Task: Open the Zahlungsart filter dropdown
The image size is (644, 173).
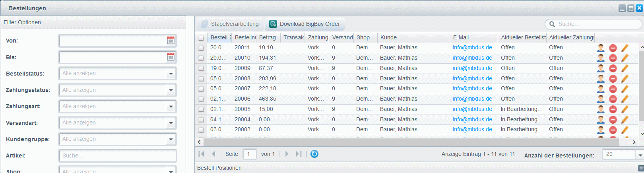Action: coord(171,107)
